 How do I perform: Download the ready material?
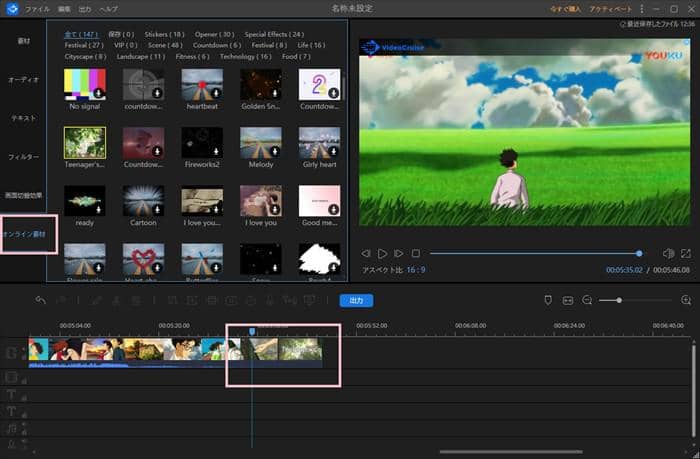click(x=98, y=209)
